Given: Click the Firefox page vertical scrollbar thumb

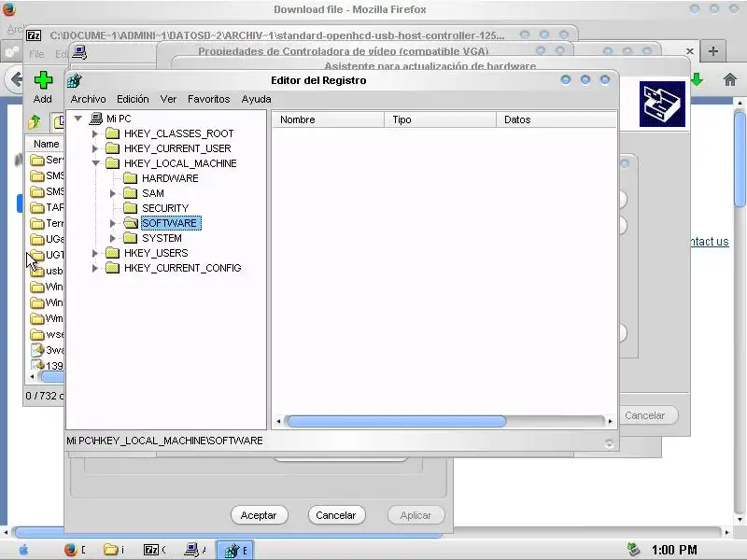Looking at the screenshot, I should tap(740, 158).
